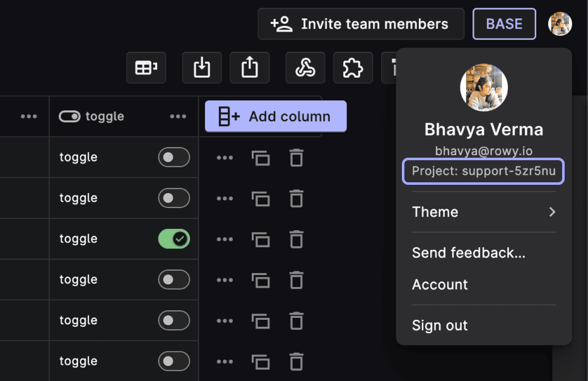This screenshot has height=381, width=588.
Task: Click the BASE plan badge
Action: (504, 24)
